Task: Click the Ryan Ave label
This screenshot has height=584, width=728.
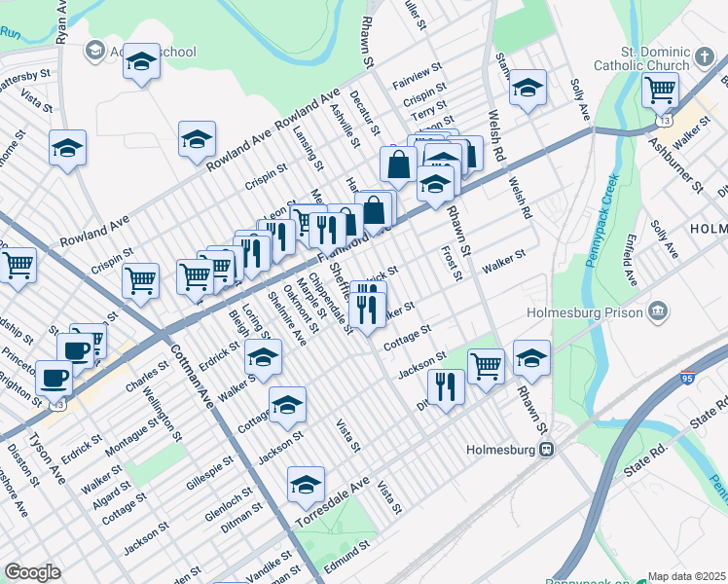Action: point(61,22)
